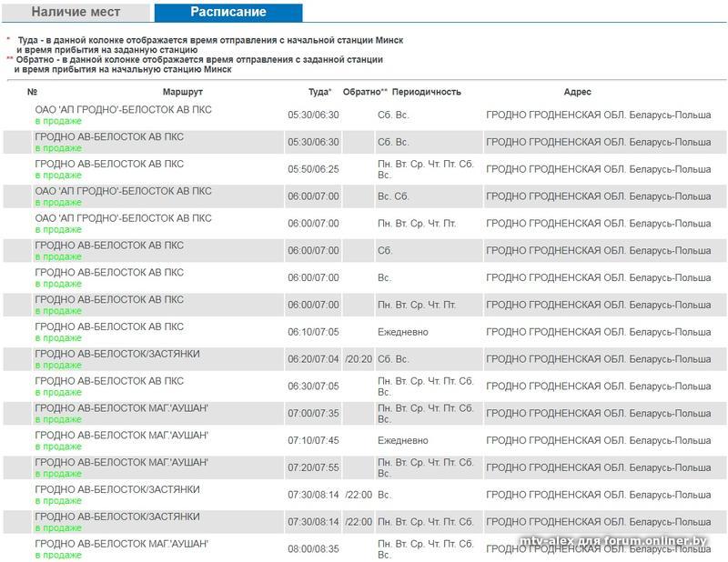Select the Периодичность column header

[426, 92]
